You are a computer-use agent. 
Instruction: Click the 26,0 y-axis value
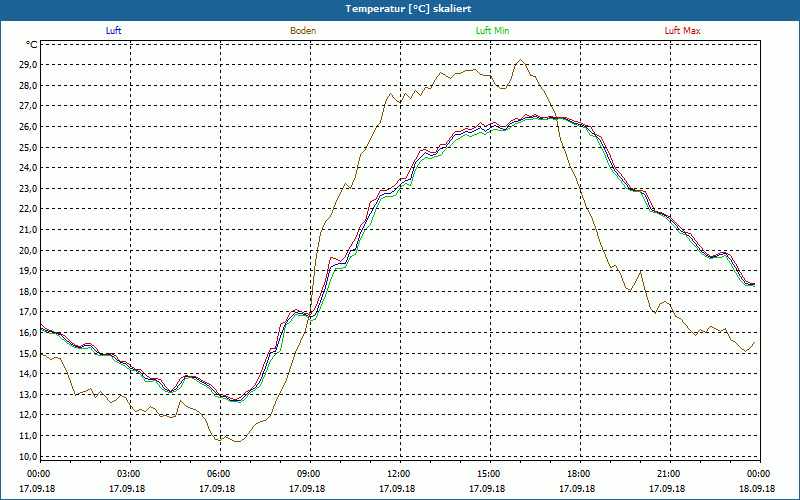pyautogui.click(x=28, y=127)
